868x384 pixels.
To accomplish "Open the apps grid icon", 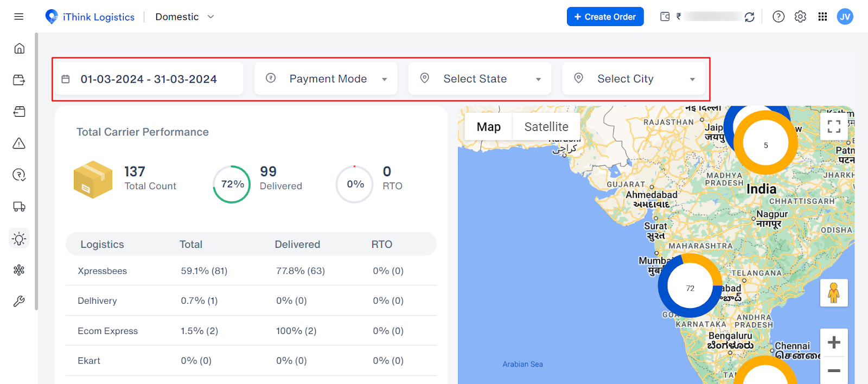I will pyautogui.click(x=822, y=17).
